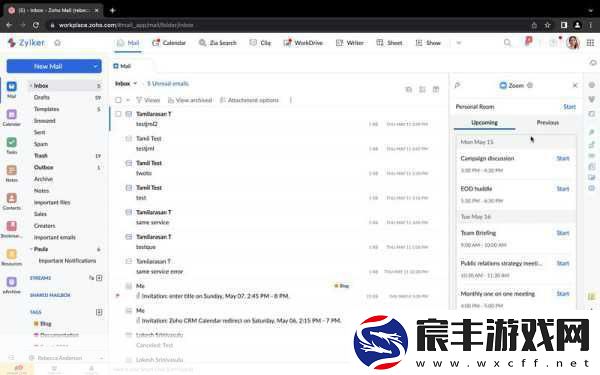
Task: Click the flag icon on Invitation enter title email
Action: pyautogui.click(x=117, y=295)
